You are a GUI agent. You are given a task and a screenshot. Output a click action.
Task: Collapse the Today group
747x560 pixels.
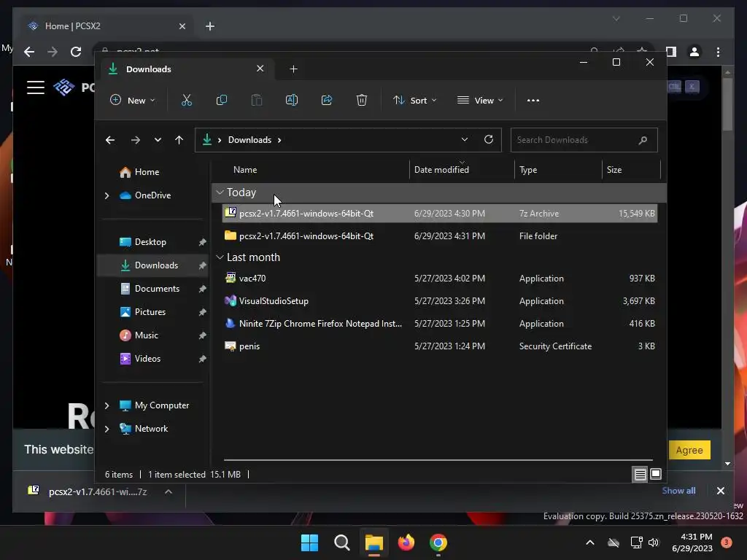click(x=220, y=192)
